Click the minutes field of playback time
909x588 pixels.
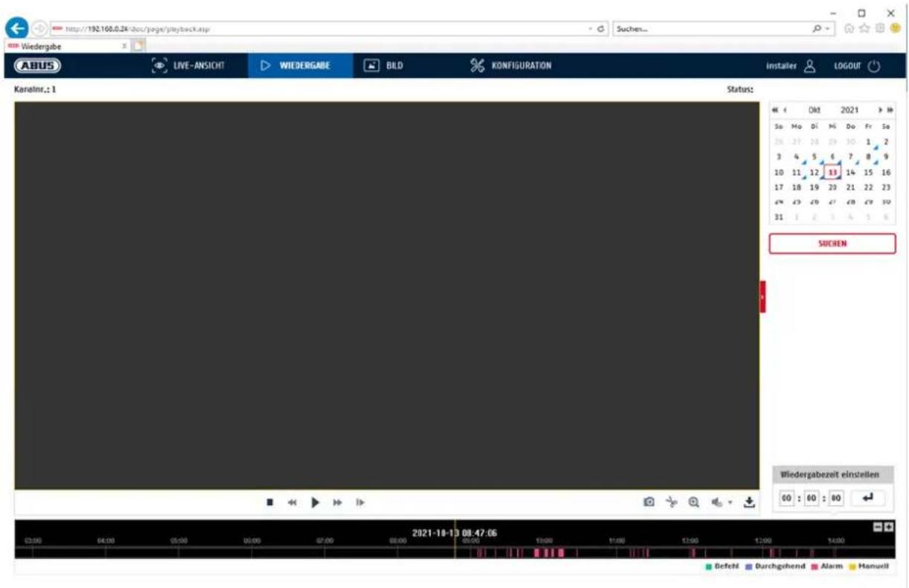point(811,498)
